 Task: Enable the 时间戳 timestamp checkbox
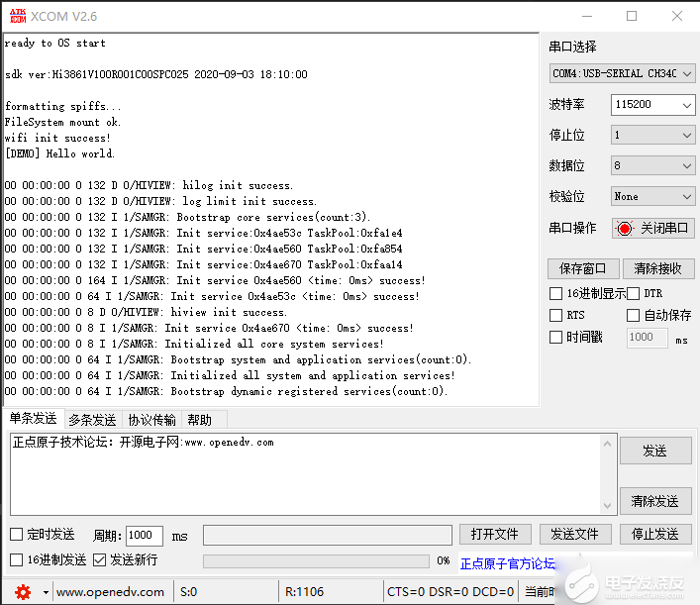[x=555, y=337]
